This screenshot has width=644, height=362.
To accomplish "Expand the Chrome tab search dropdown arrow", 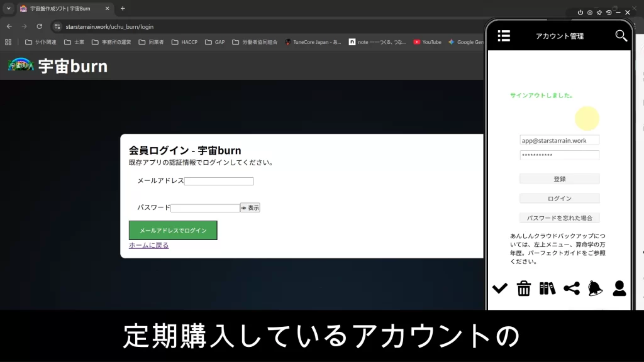I will (8, 9).
